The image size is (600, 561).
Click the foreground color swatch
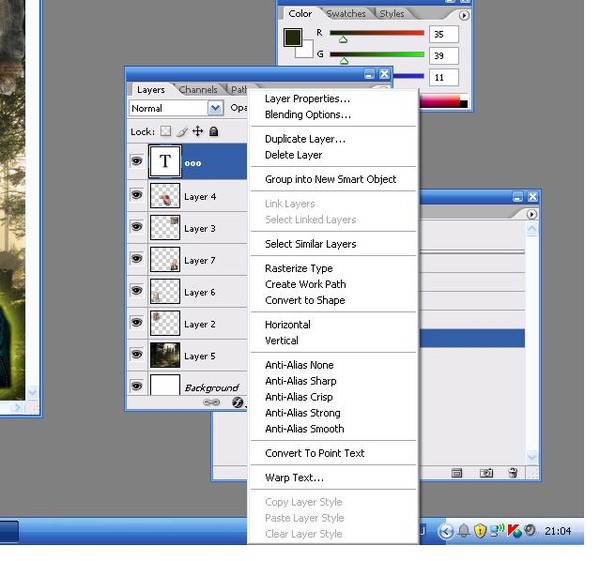click(293, 38)
